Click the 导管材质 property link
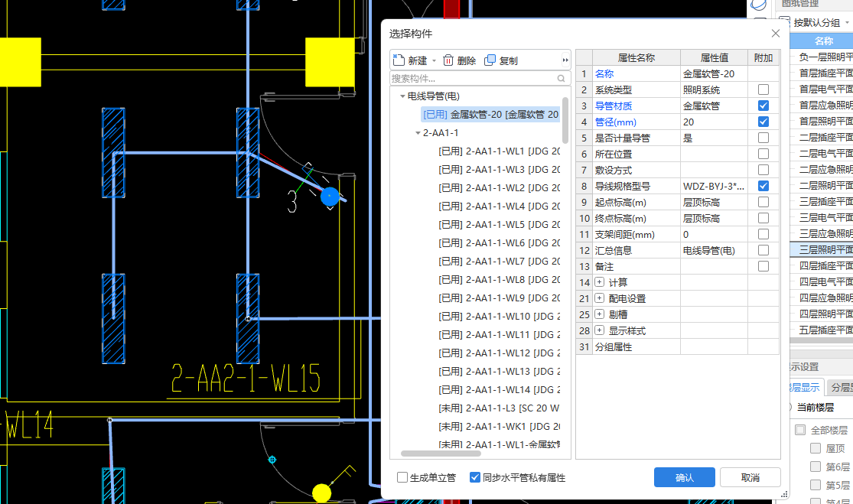853x504 pixels. pos(613,106)
